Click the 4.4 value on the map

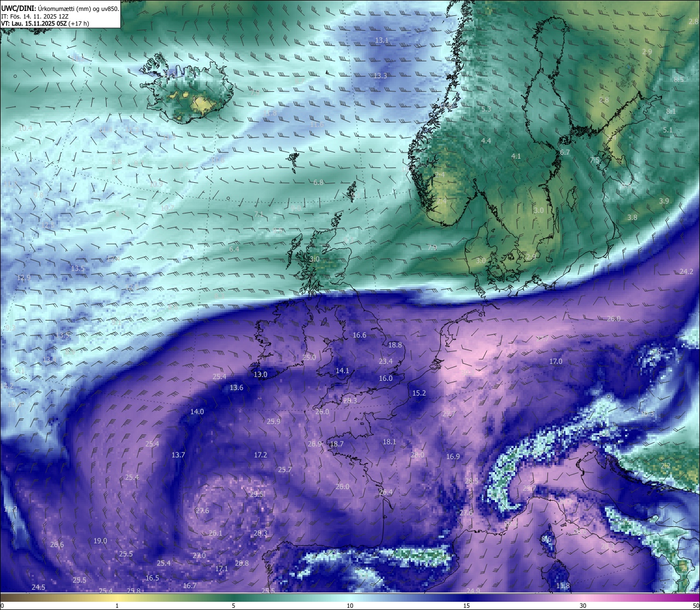click(486, 141)
